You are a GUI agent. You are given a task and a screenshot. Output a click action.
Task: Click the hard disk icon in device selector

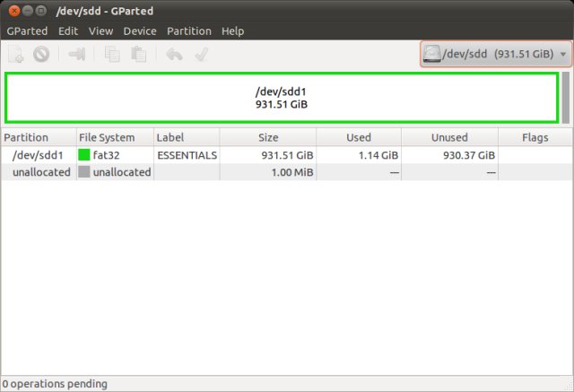tap(432, 54)
